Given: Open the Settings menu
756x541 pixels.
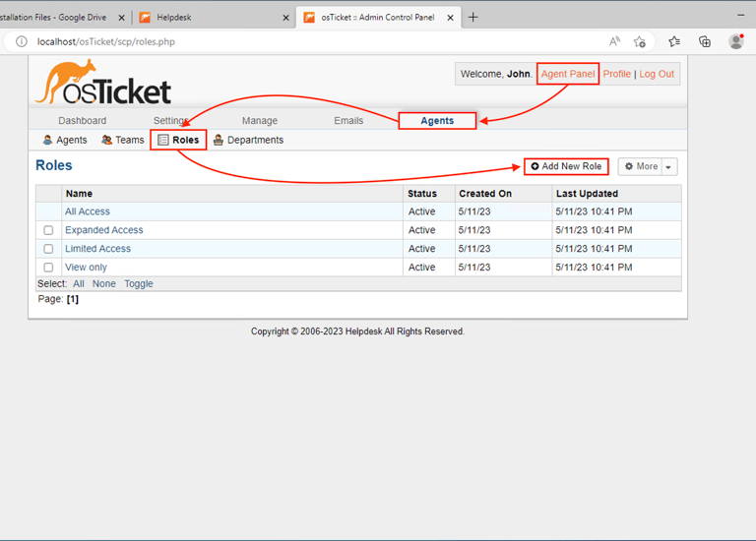Looking at the screenshot, I should [170, 120].
